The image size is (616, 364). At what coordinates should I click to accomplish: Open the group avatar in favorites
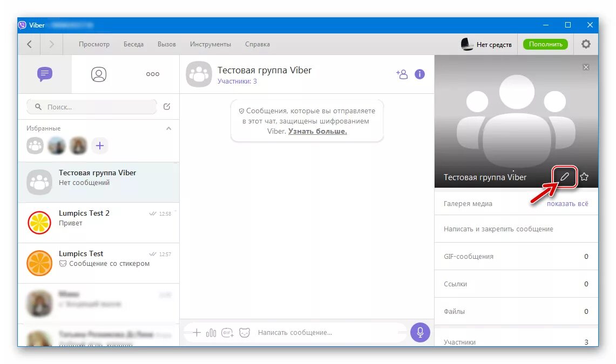(35, 146)
